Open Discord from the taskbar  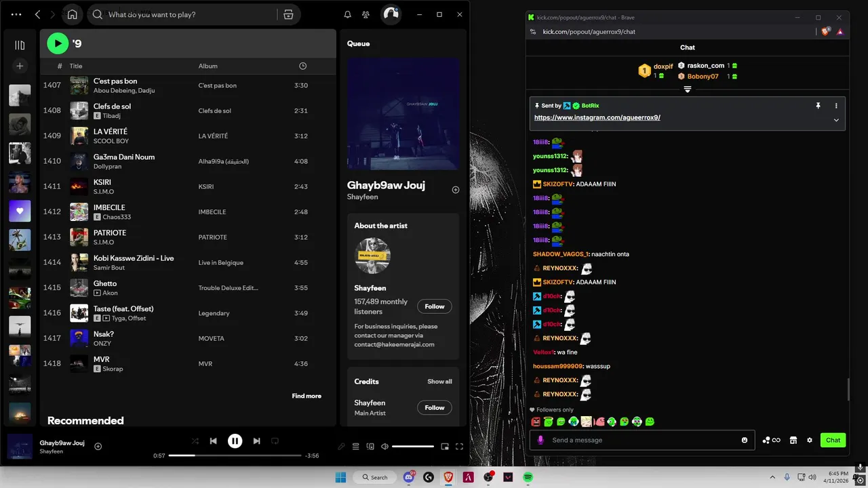[409, 477]
